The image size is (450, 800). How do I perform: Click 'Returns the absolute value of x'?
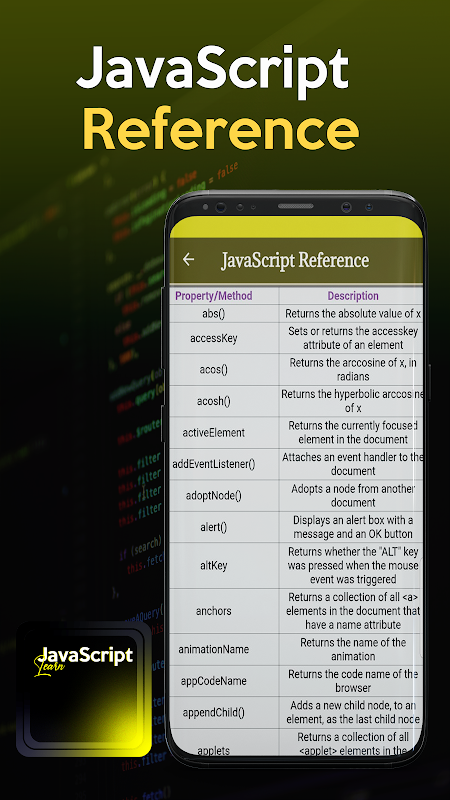click(x=353, y=314)
